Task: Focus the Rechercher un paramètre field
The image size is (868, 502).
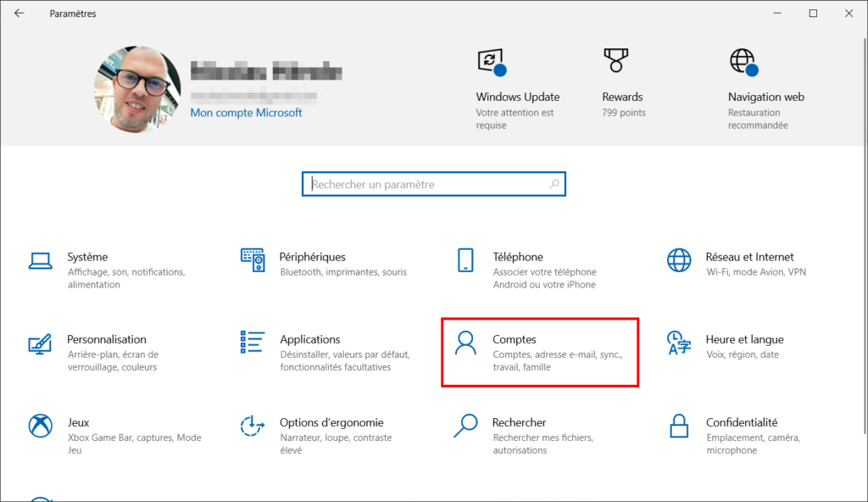Action: pos(433,184)
